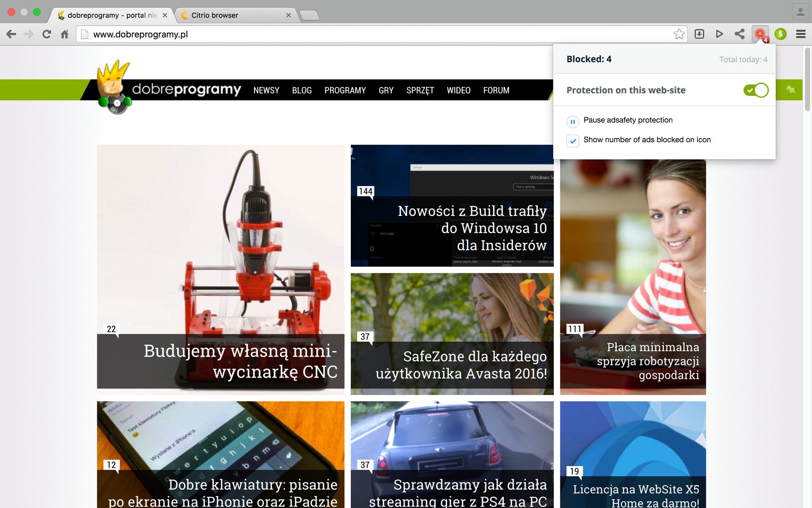Click the 12 comments badge
The image size is (812, 508).
[111, 465]
